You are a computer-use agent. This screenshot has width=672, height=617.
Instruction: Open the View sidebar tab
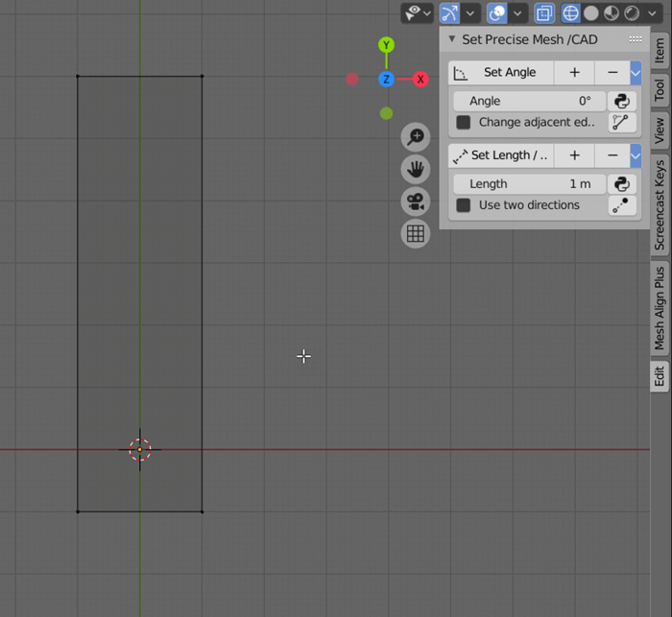click(660, 131)
